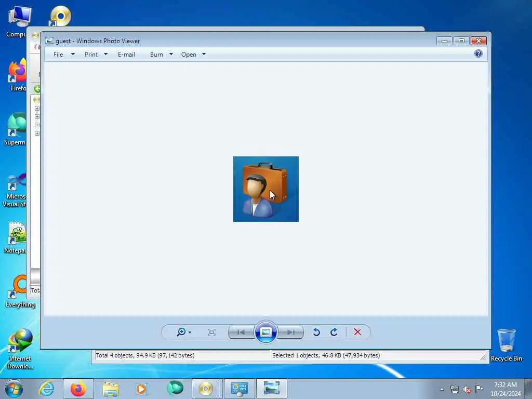Expand the Open dropdown arrow

pyautogui.click(x=204, y=54)
